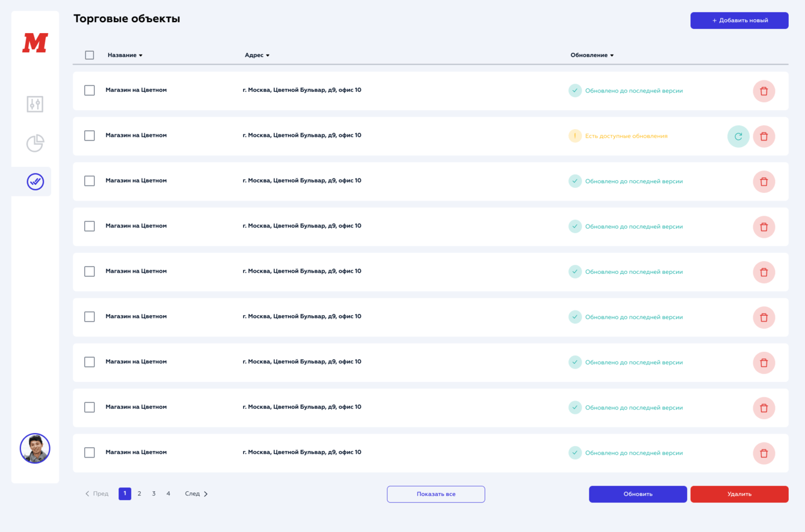Screen dimensions: 805x532
Task: Click the red M logo in sidebar
Action: tap(35, 43)
